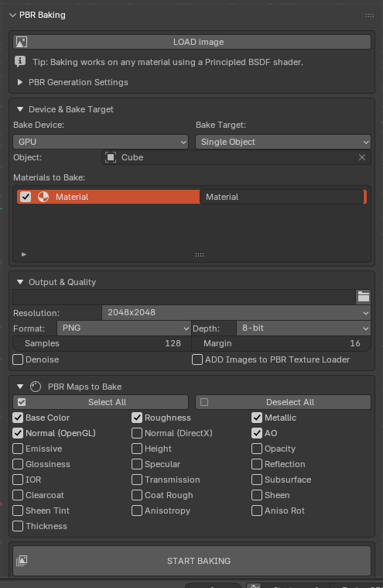Enable the Specular map checkbox
Viewport: 383px width, 588px height.
(x=137, y=464)
